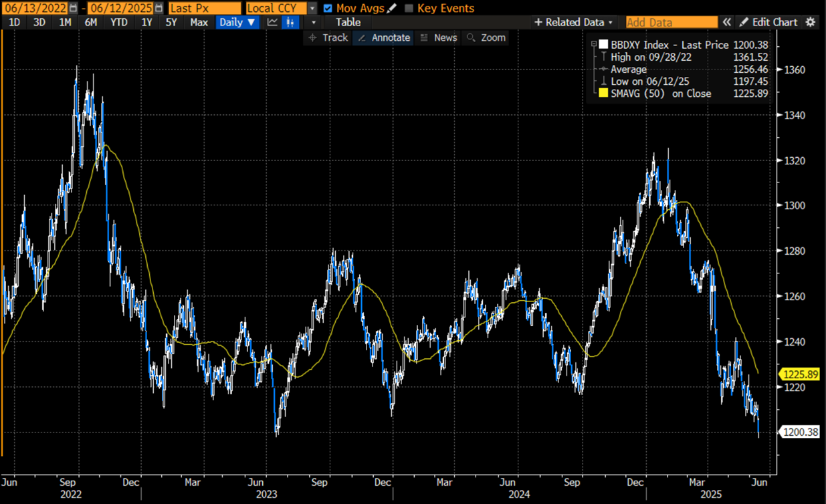Open the Daily interval dropdown

tap(237, 22)
